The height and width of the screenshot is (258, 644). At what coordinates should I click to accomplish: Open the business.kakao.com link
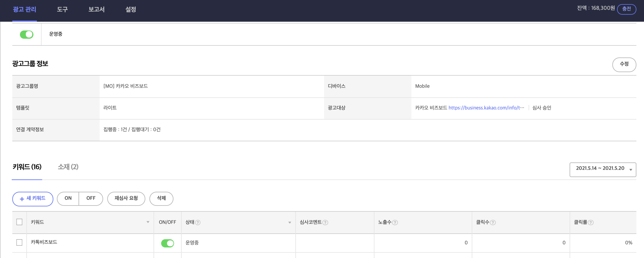[x=486, y=108]
